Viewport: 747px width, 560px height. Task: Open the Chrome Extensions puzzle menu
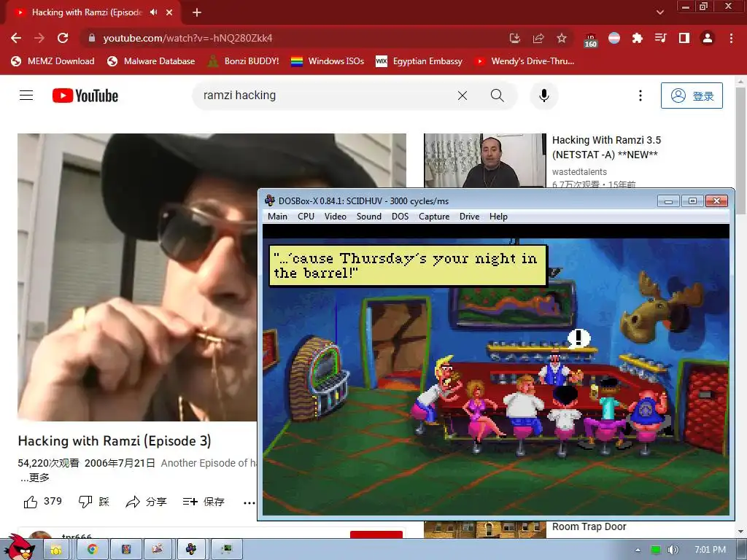(x=638, y=38)
